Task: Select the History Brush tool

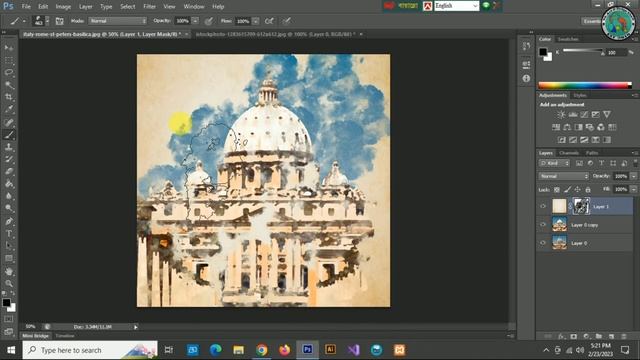Action: [9, 159]
